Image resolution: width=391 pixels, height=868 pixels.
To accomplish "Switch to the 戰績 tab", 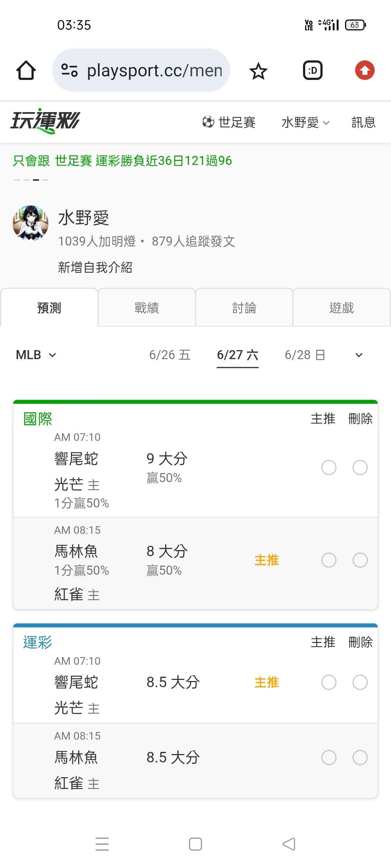I will [x=147, y=308].
